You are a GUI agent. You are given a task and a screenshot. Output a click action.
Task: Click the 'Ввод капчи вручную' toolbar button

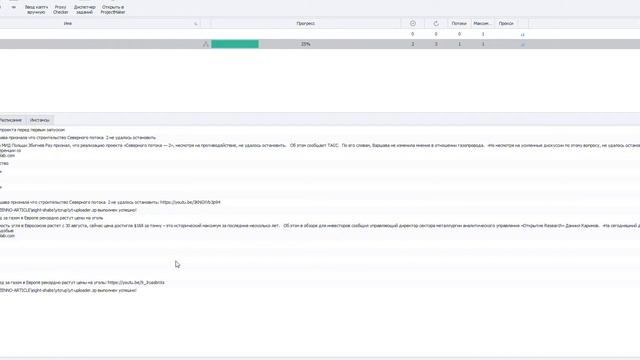[36, 10]
